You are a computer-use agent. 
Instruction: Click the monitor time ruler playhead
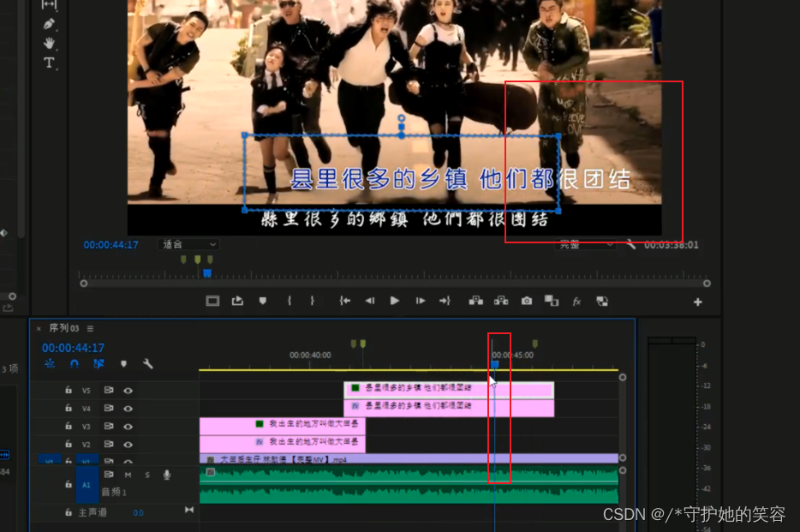pyautogui.click(x=207, y=273)
